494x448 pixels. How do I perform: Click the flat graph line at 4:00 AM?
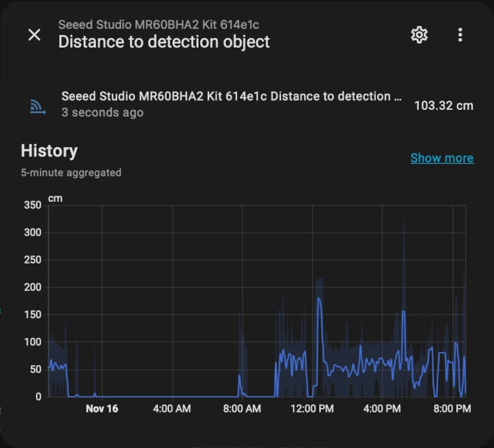172,396
